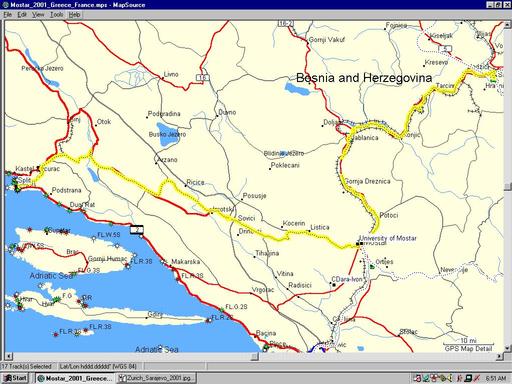Screen dimensions: 512x384
Task: Click the route 2 highway shield on coast
Action: point(137,230)
